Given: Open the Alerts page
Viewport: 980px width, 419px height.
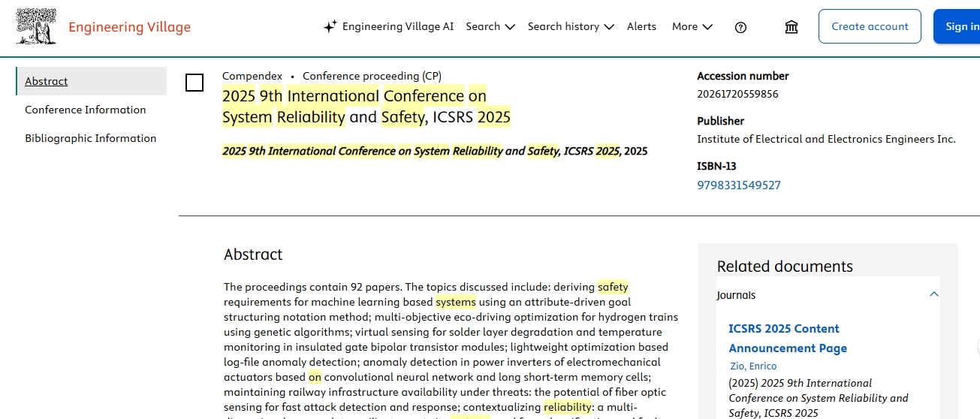Looking at the screenshot, I should coord(641,26).
